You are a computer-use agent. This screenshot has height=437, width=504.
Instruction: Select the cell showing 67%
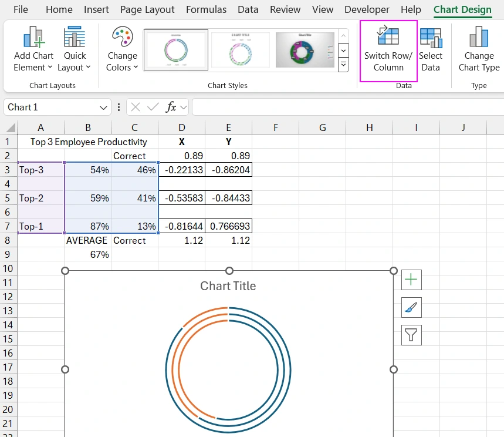pyautogui.click(x=87, y=254)
